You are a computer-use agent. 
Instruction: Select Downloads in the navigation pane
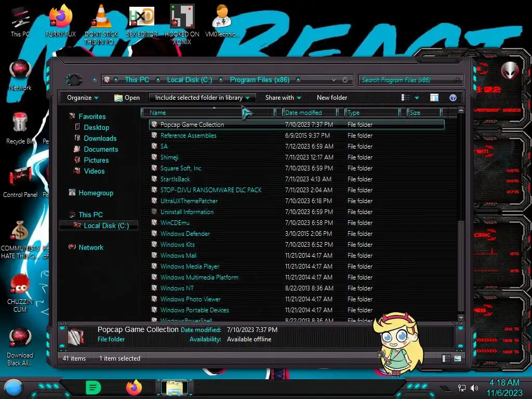point(100,138)
